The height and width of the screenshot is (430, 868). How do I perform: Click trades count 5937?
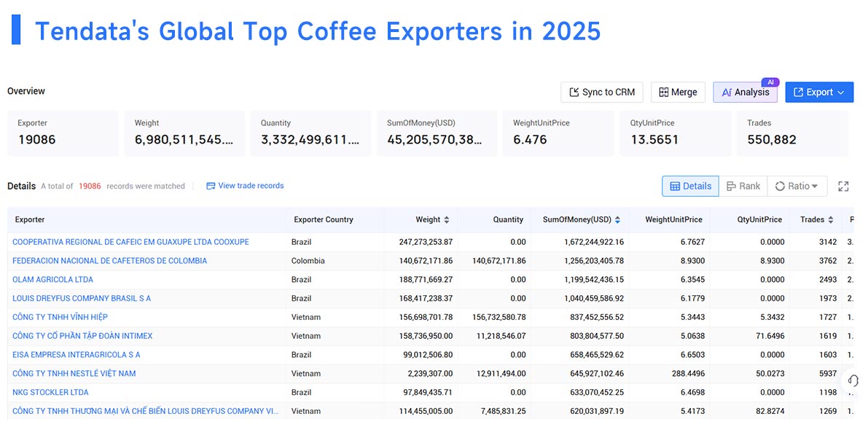[828, 374]
